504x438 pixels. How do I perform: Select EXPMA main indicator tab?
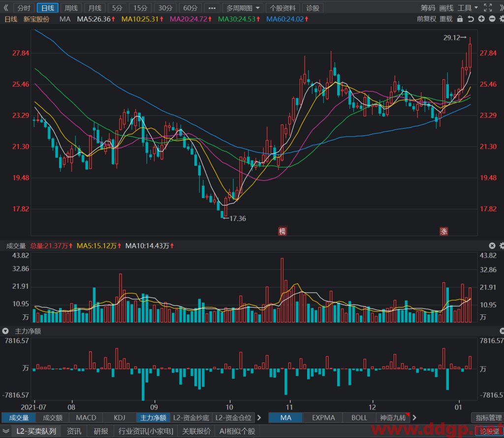pos(323,418)
